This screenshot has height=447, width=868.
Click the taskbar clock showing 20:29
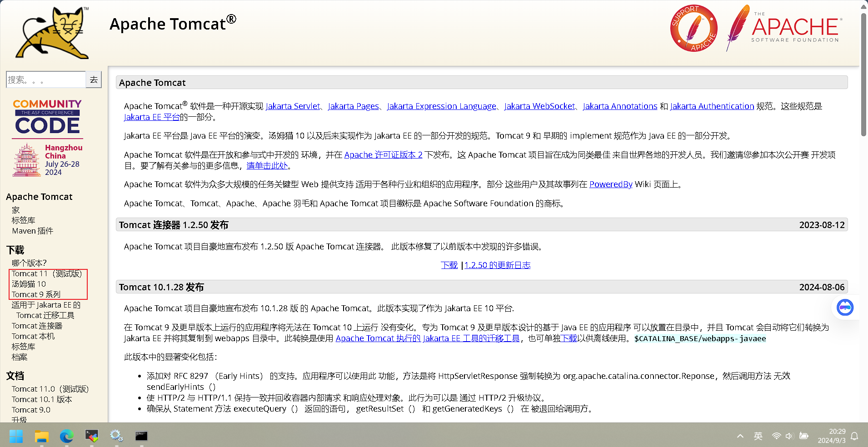click(x=832, y=436)
